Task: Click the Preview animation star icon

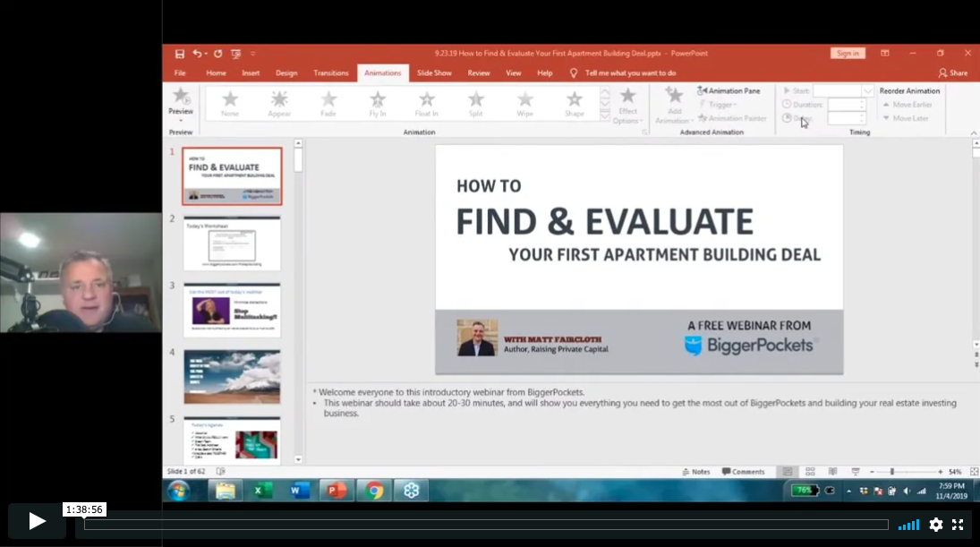Action: [181, 97]
